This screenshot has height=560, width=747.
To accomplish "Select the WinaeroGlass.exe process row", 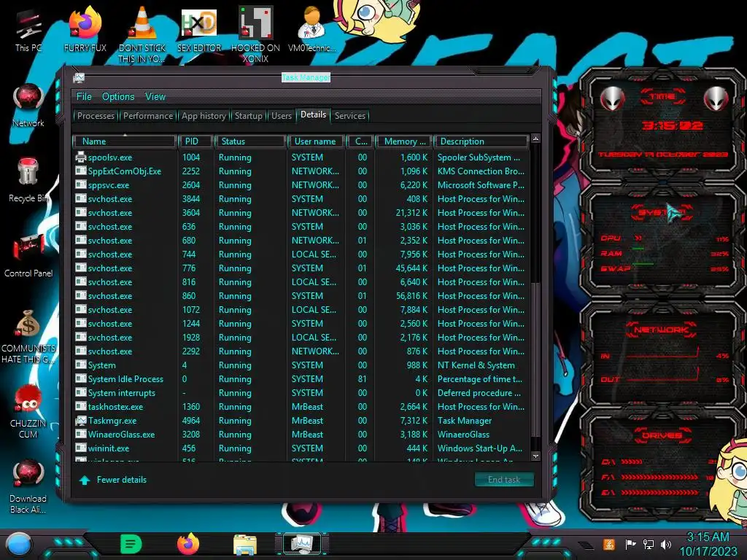I will (301, 435).
